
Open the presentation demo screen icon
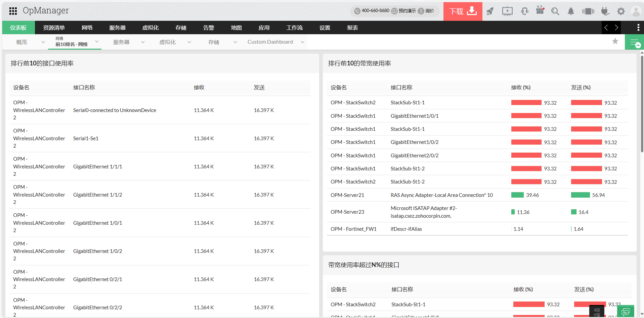(x=507, y=11)
